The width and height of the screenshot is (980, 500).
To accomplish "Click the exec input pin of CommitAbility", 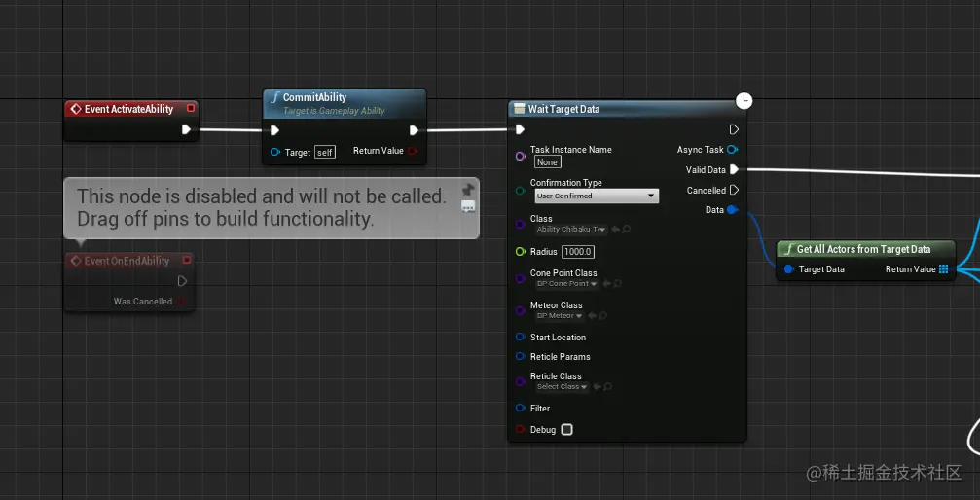I will coord(274,130).
